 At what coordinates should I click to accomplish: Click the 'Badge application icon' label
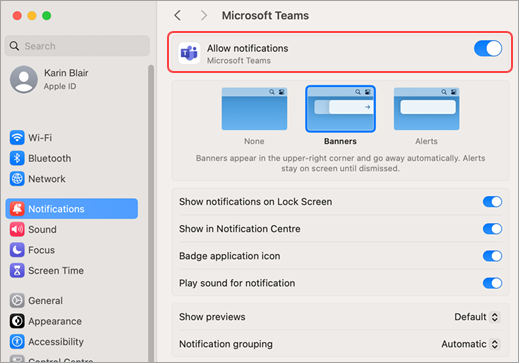point(230,256)
